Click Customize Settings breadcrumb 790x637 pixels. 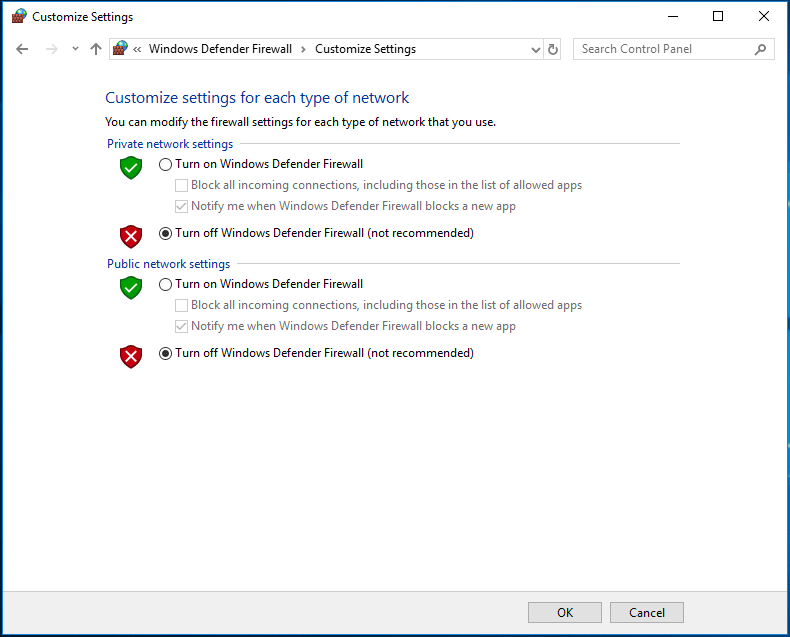pos(365,49)
